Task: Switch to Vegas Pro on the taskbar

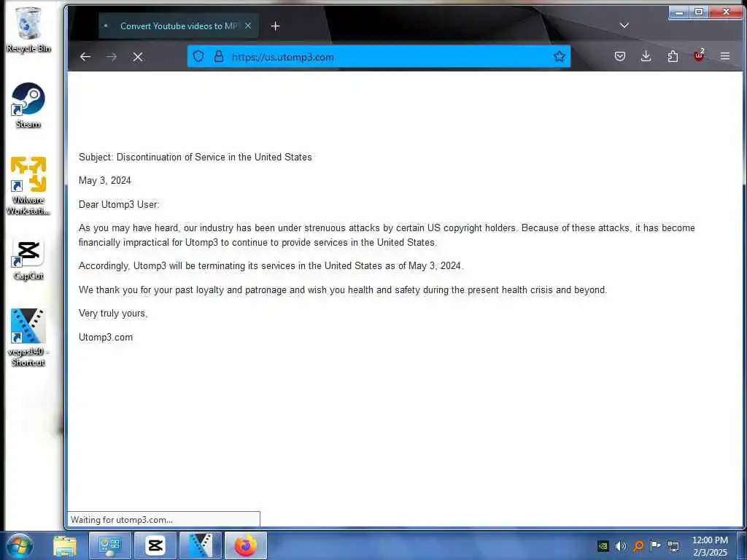Action: point(201,545)
